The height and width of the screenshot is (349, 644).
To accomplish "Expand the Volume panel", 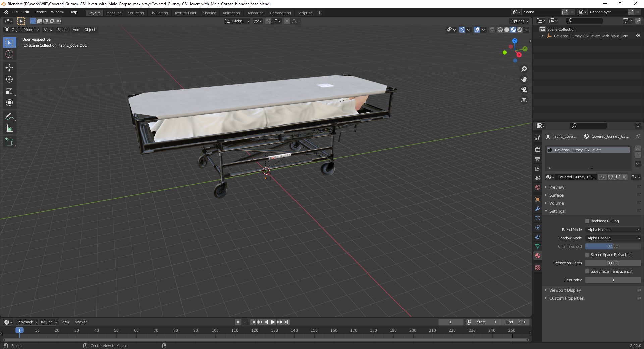I will pos(556,203).
